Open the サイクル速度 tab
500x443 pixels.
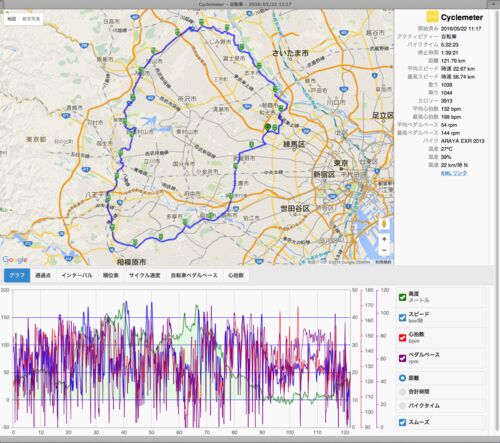(145, 275)
